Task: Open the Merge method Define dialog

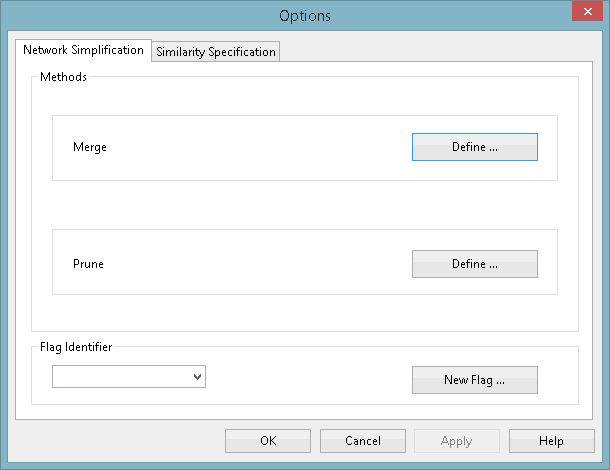Action: click(x=474, y=147)
